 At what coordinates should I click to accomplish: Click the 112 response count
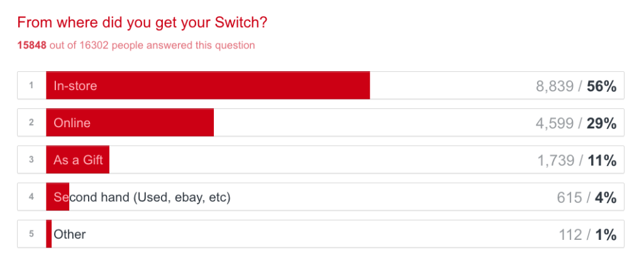(x=570, y=235)
